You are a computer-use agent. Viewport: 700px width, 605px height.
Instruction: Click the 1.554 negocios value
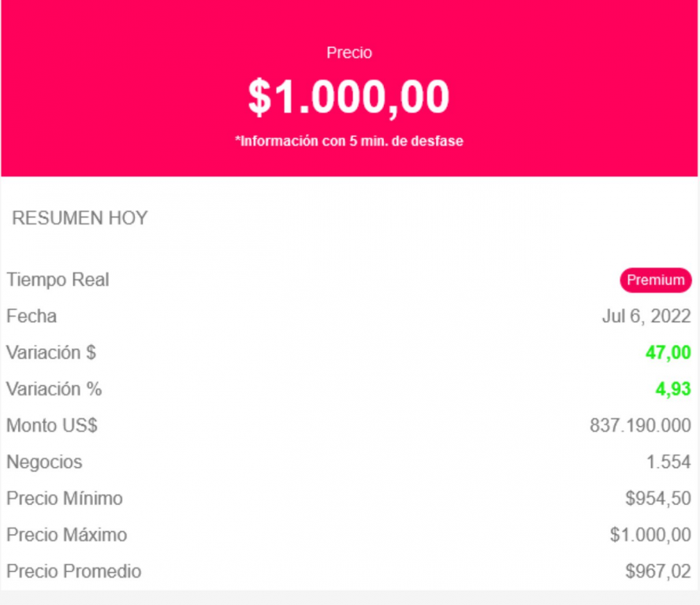668,462
